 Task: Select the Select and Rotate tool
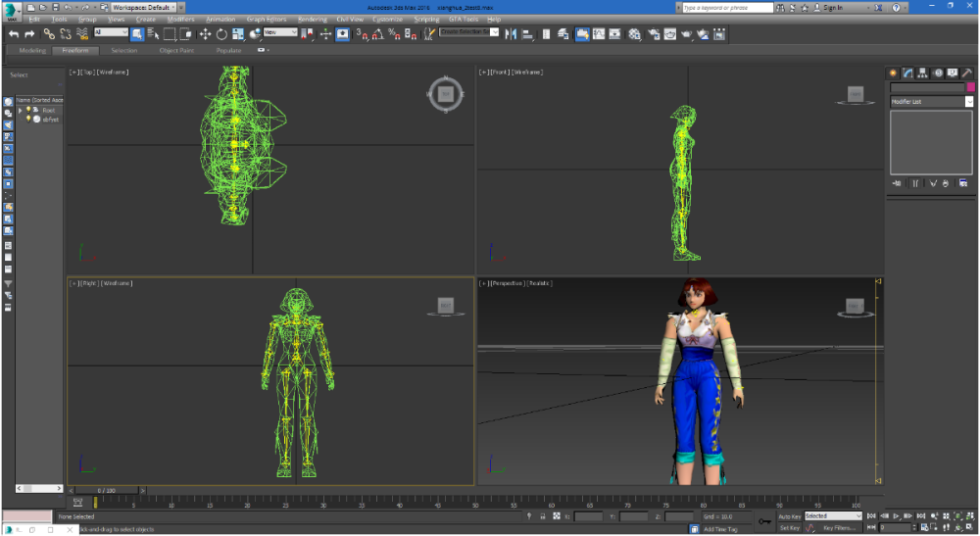(x=221, y=33)
